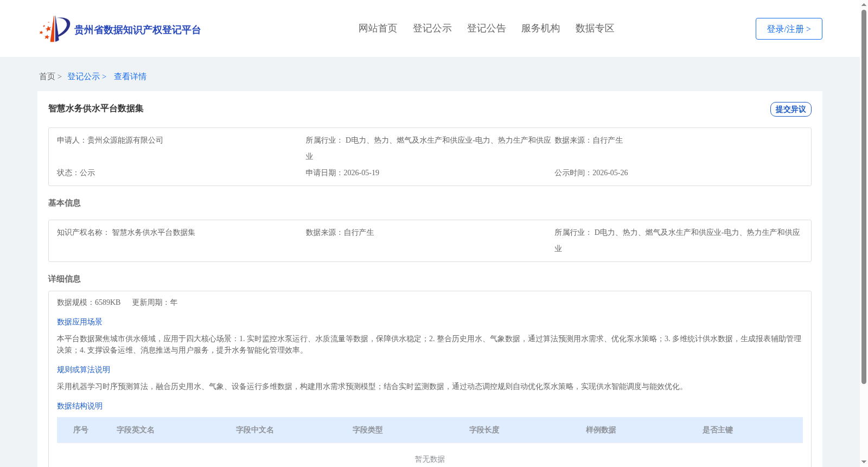Click the 数据规模：6589KB text
The height and width of the screenshot is (467, 868).
click(88, 302)
